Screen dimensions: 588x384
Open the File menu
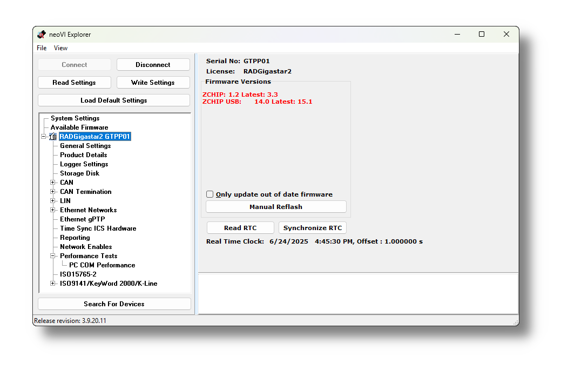click(41, 48)
